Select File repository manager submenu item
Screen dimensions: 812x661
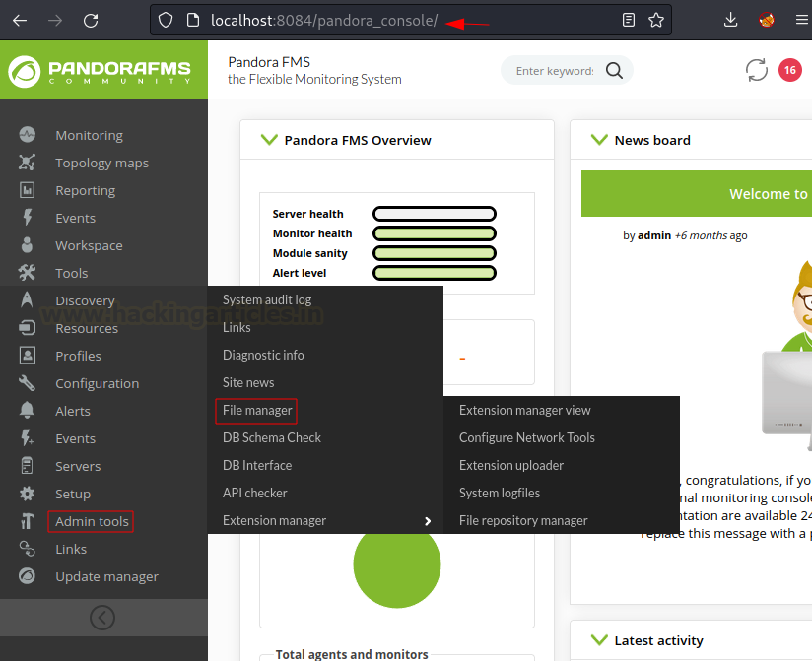523,521
